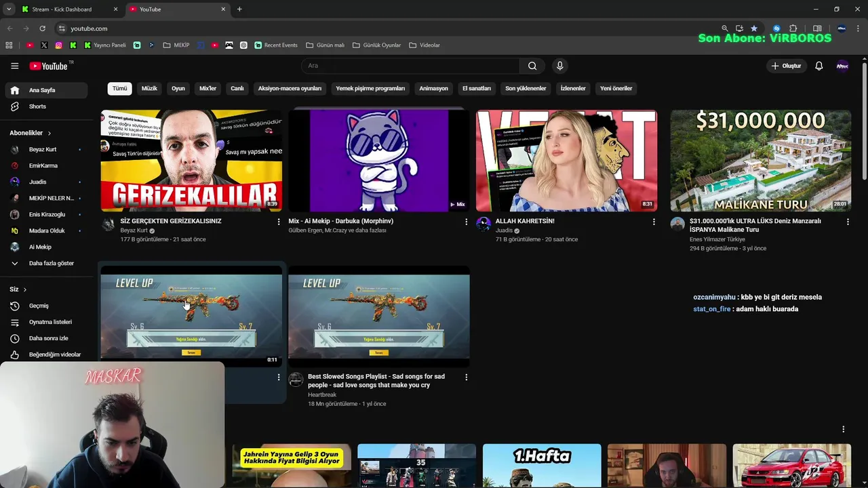Open the Günlük Oyunlar bookmark folder
This screenshot has height=488, width=868.
377,45
